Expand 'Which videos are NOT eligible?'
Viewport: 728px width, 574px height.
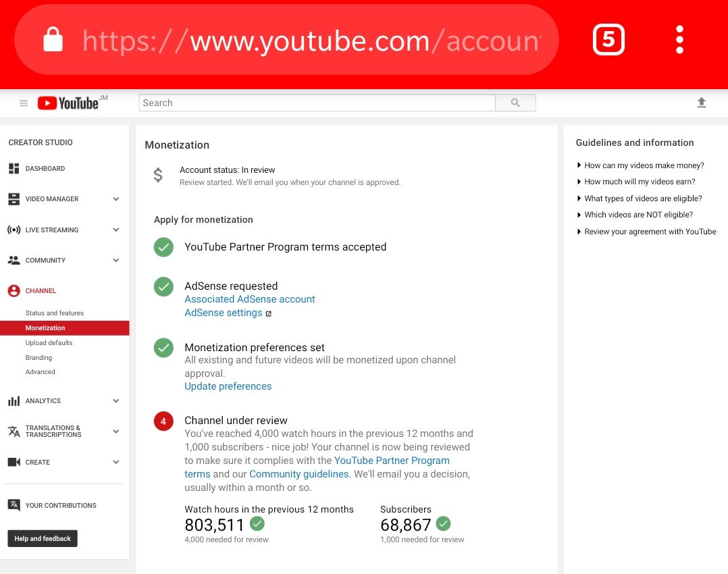(635, 215)
